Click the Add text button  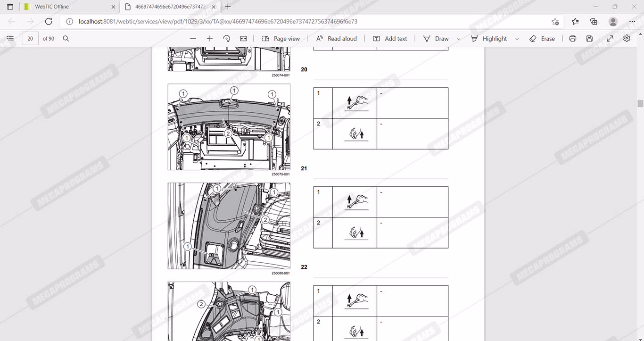coord(390,39)
